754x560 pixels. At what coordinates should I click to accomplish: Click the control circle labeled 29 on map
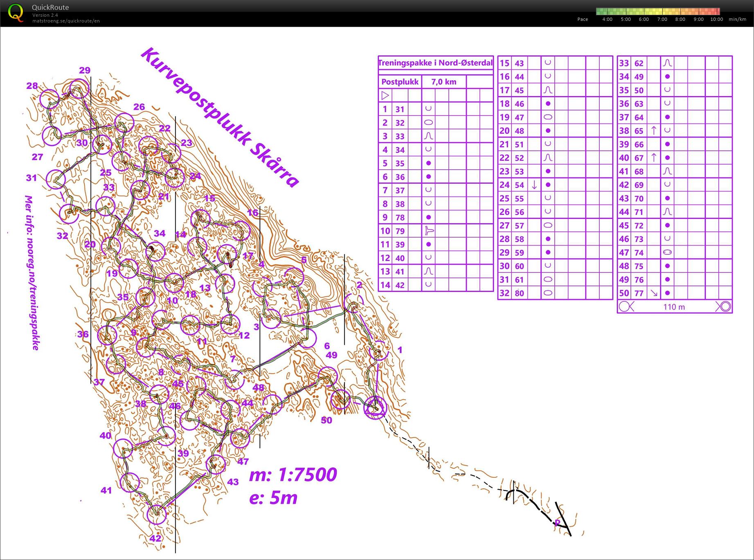pyautogui.click(x=79, y=89)
